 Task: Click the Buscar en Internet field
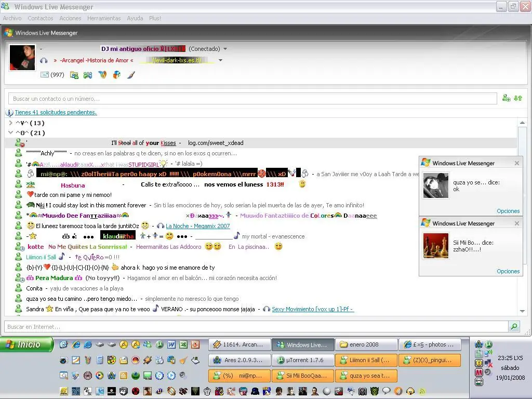coord(256,327)
